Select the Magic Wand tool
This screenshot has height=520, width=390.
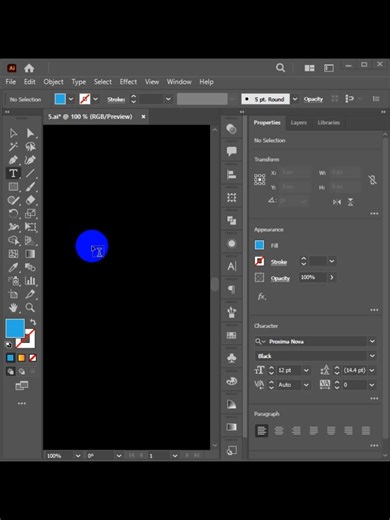(13, 147)
